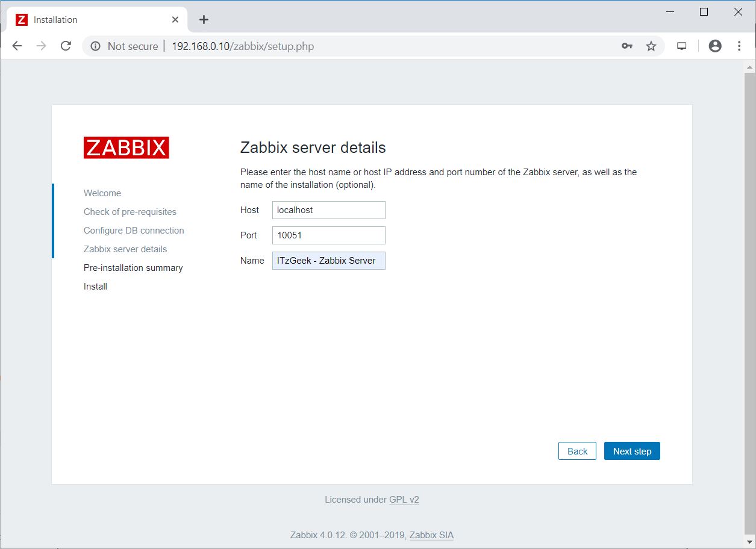Click the Zabbix server details heading

[313, 147]
